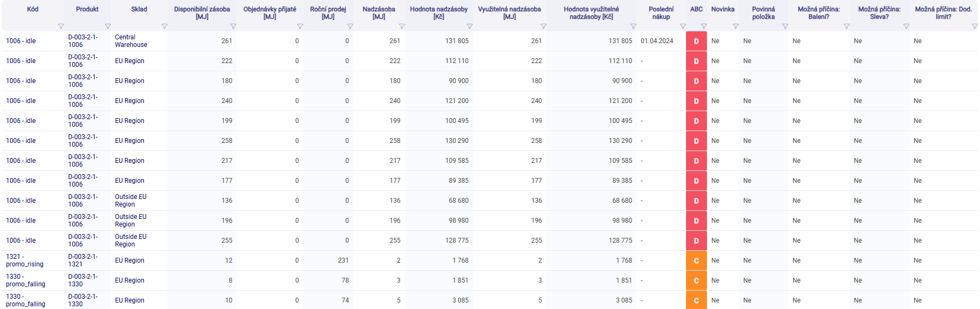Filter the Disponibilní zásoba column
980x309 pixels.
tap(233, 26)
